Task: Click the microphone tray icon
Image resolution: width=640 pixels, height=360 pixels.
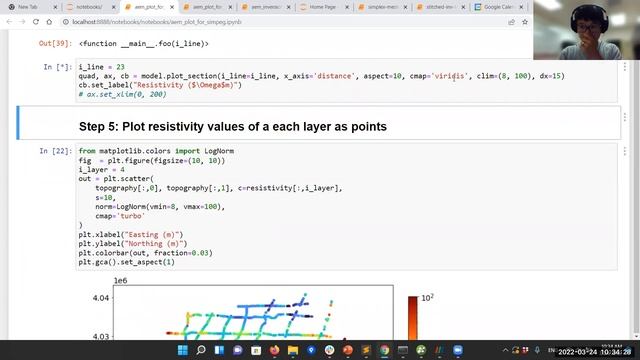Action: [x=538, y=350]
